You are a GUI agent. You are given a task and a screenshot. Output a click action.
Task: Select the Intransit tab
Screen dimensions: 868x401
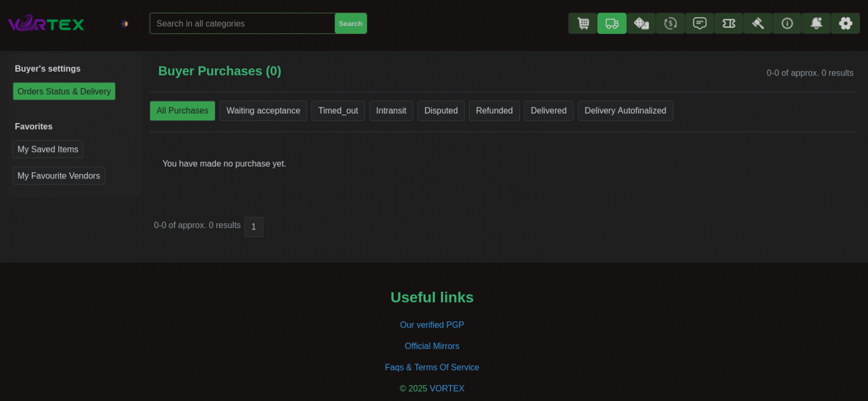pyautogui.click(x=391, y=111)
